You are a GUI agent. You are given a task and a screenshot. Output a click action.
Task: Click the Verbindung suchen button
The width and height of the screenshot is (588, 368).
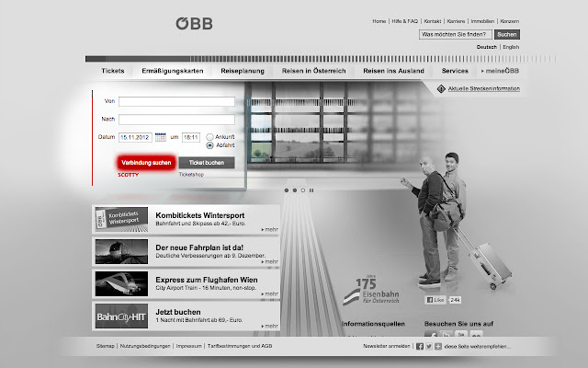point(146,163)
